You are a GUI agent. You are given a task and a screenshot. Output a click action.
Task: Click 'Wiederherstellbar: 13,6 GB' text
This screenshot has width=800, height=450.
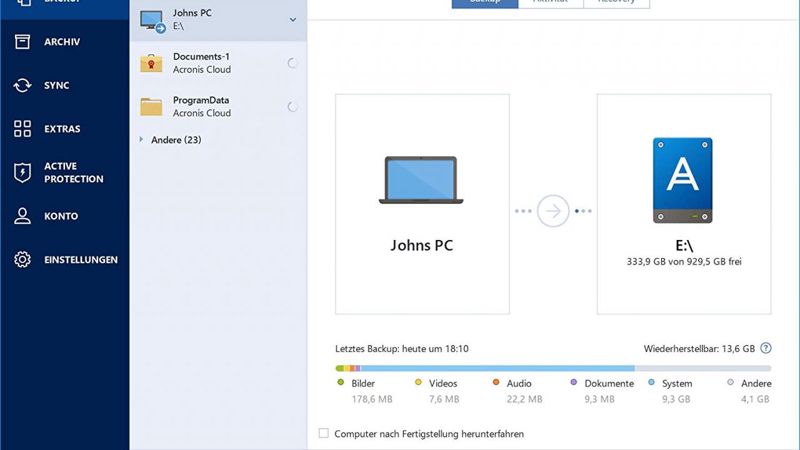[x=699, y=349]
